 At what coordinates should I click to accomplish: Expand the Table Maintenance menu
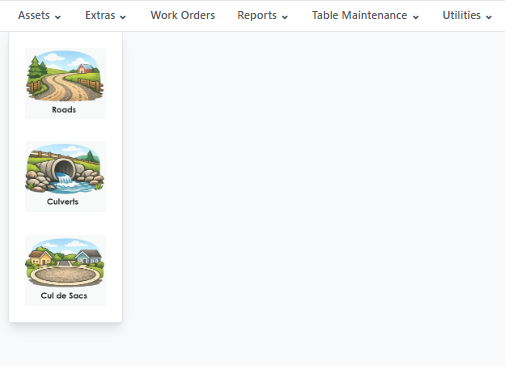(x=365, y=15)
